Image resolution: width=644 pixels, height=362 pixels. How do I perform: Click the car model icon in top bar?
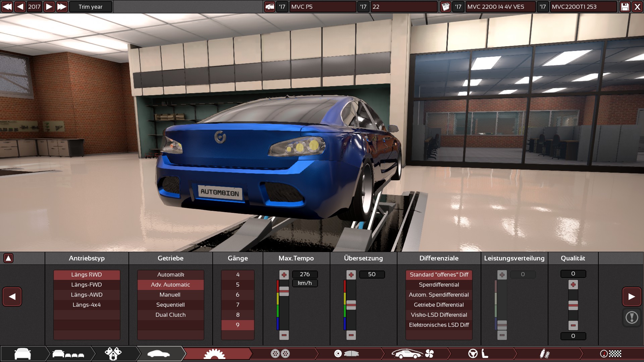click(270, 7)
